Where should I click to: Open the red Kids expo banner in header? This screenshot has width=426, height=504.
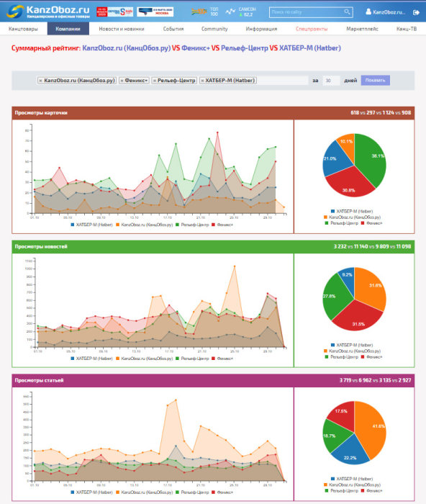(115, 12)
